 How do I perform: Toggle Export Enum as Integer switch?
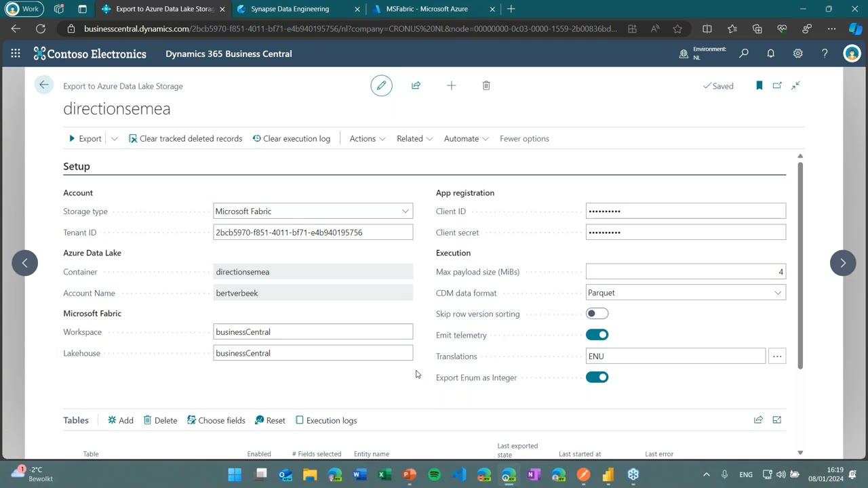[597, 378]
